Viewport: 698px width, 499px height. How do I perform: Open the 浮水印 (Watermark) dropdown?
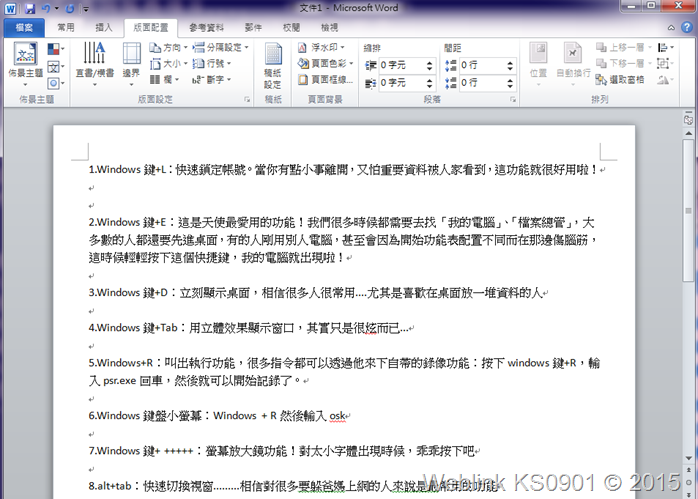[x=321, y=48]
